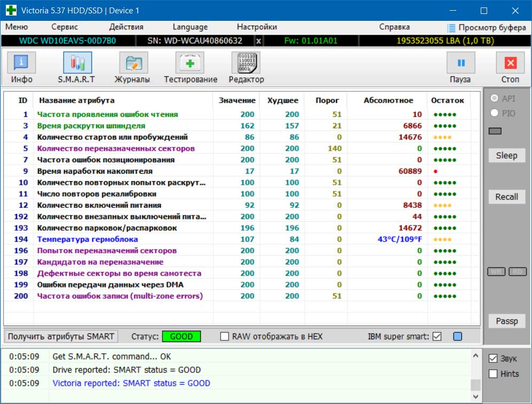Click the Стоп (stop) red icon
532x404 pixels.
510,63
